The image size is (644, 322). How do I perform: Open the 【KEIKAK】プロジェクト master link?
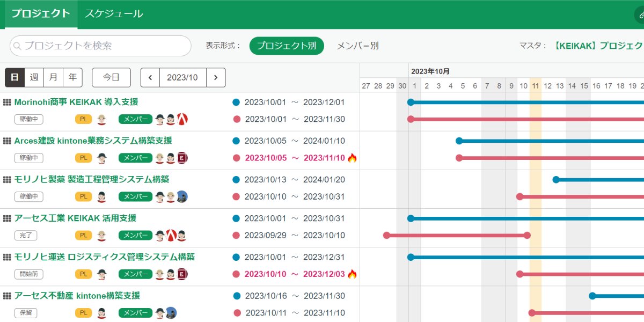click(x=598, y=46)
